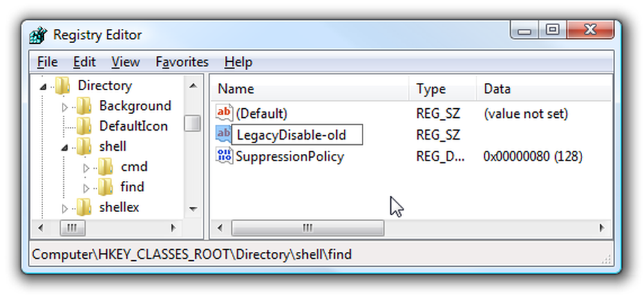Select the cmd folder icon
This screenshot has height=295, width=644.
[x=106, y=167]
